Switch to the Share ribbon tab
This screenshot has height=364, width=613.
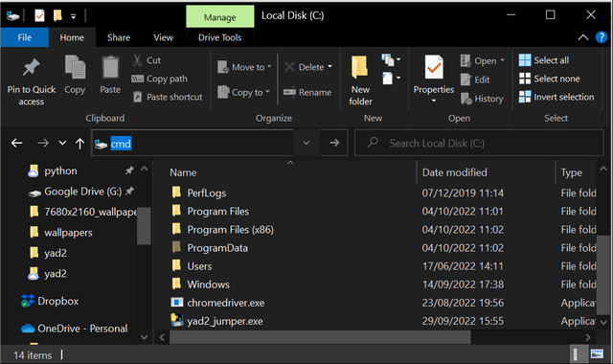click(119, 37)
